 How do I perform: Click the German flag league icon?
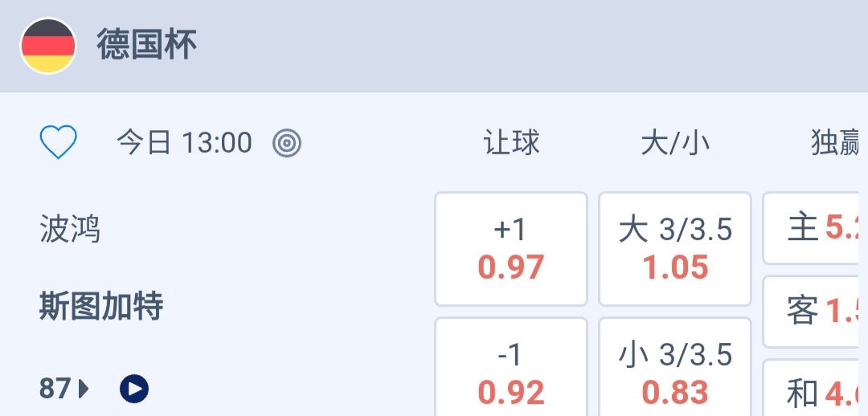pos(48,46)
